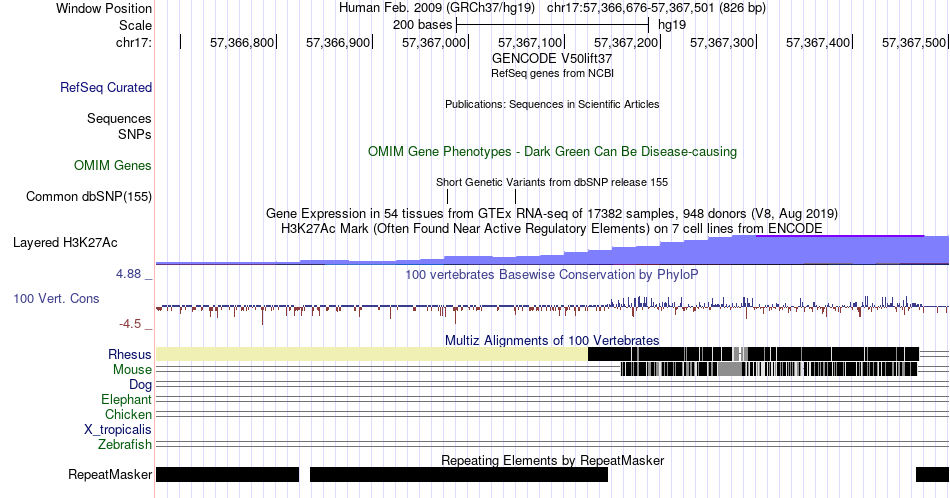This screenshot has height=498, width=950.
Task: Click the first RepeatMasker block on the left
Action: pyautogui.click(x=227, y=474)
